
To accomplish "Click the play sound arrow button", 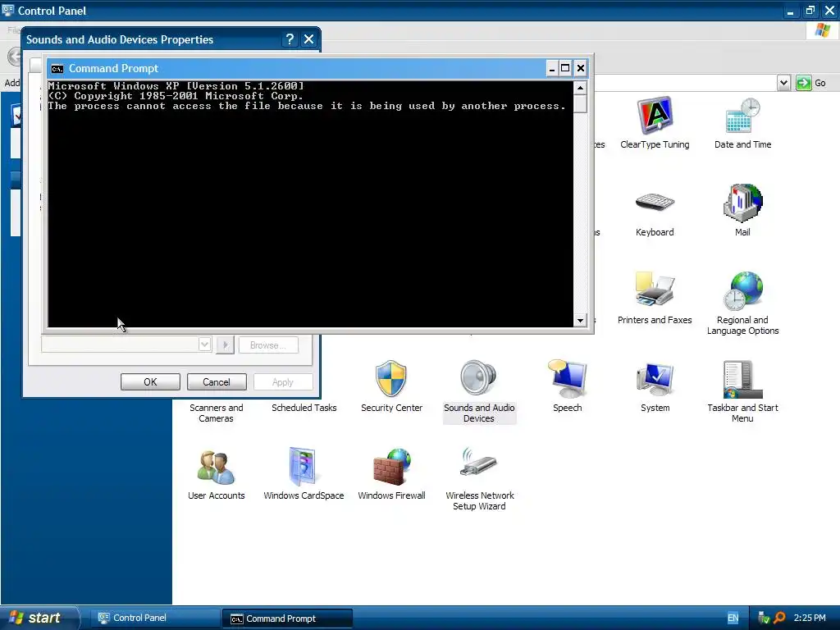I will click(x=225, y=345).
